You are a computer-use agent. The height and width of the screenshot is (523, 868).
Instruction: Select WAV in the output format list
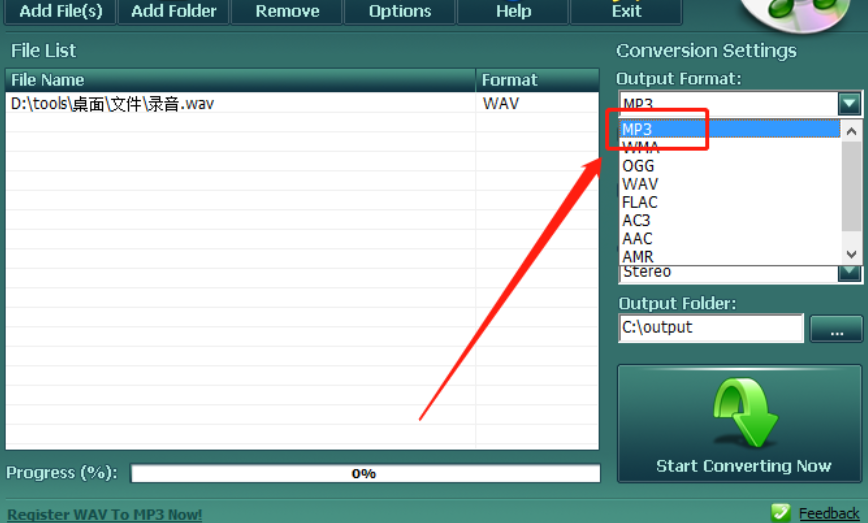click(x=730, y=184)
